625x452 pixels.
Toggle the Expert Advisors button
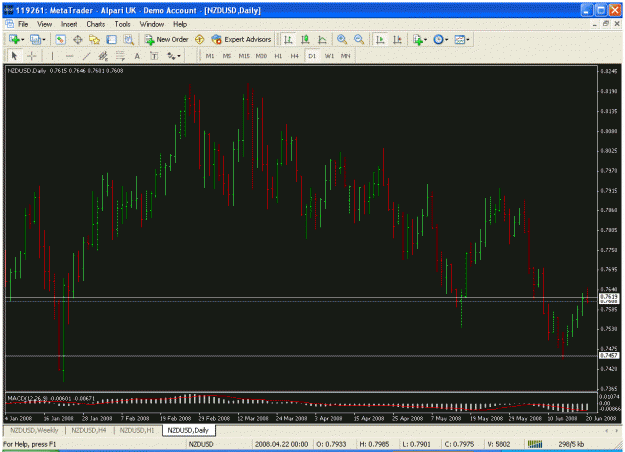[241, 39]
